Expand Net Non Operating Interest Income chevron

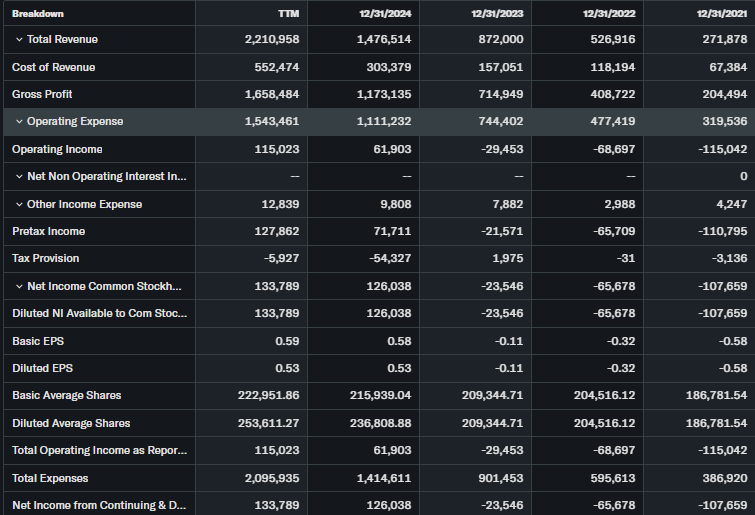click(x=19, y=177)
